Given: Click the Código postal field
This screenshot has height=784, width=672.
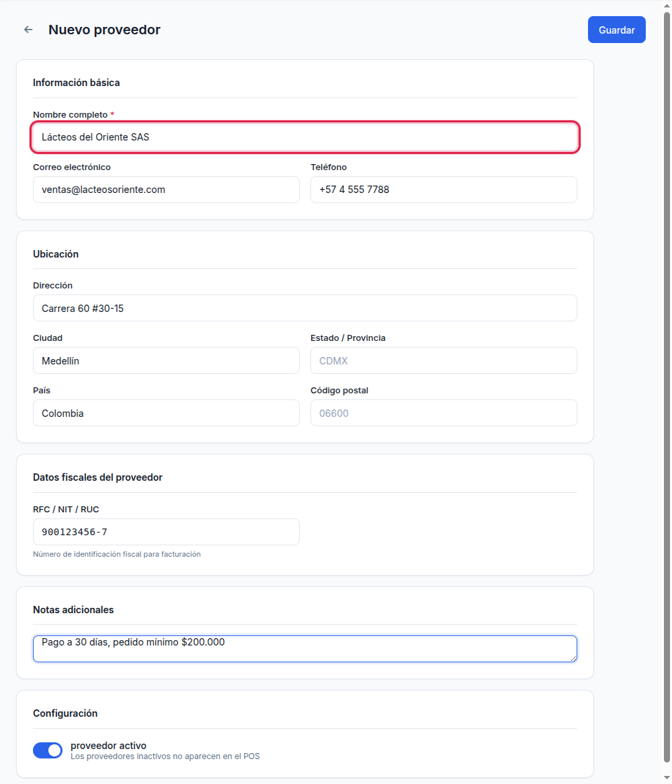Looking at the screenshot, I should coord(444,413).
